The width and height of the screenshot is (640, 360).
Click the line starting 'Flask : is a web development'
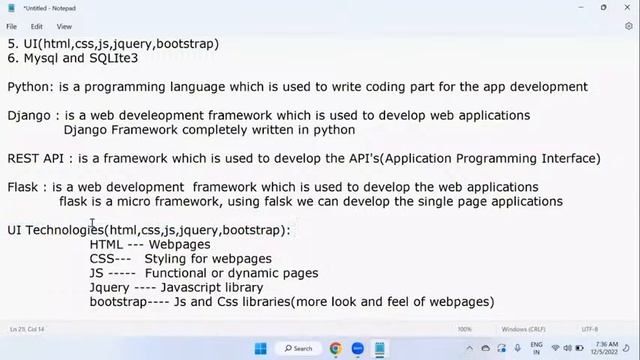point(273,187)
